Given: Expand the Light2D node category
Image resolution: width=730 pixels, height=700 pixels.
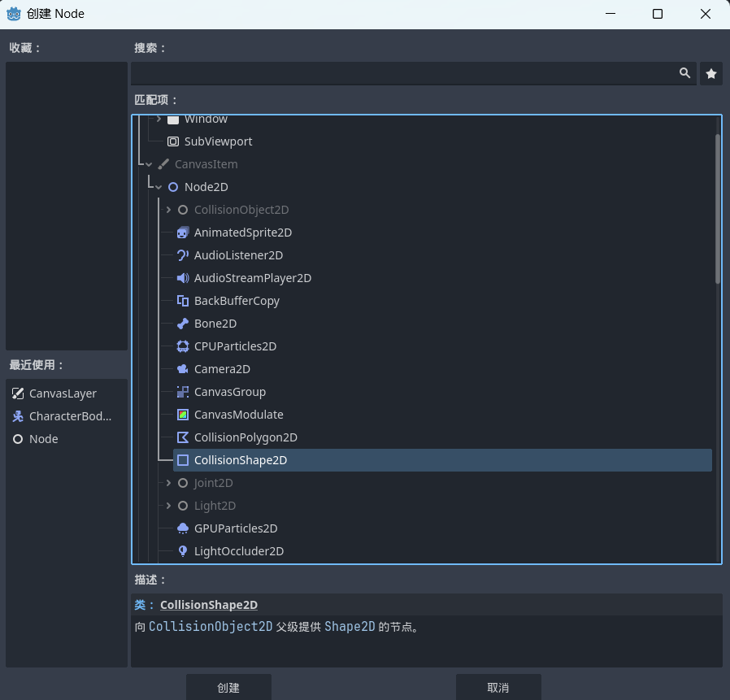Looking at the screenshot, I should click(168, 506).
